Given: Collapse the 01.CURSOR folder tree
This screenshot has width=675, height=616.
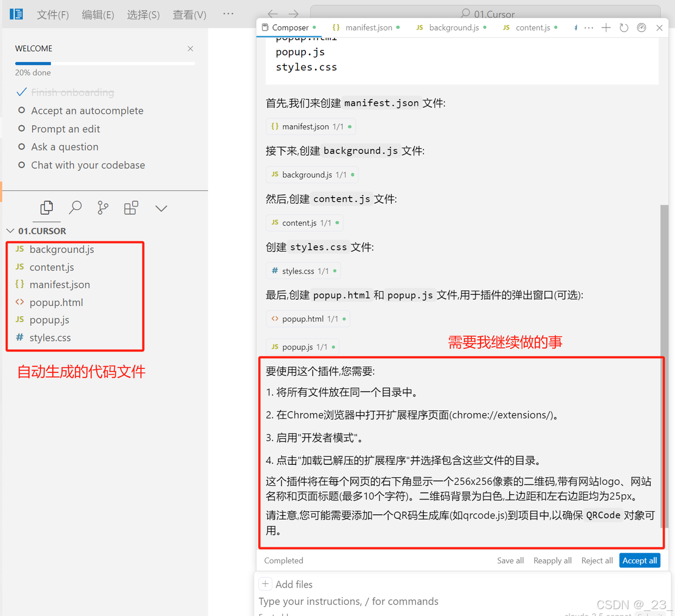Looking at the screenshot, I should (10, 230).
